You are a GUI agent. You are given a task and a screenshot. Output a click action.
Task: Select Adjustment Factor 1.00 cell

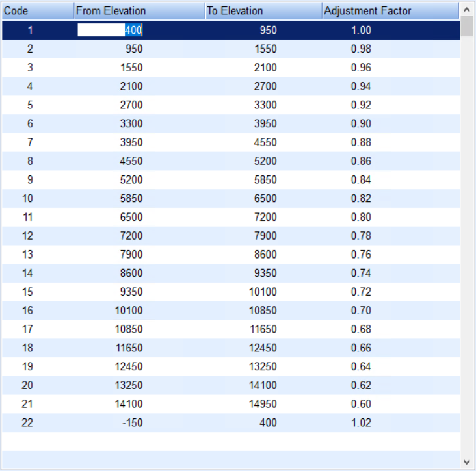(x=361, y=30)
